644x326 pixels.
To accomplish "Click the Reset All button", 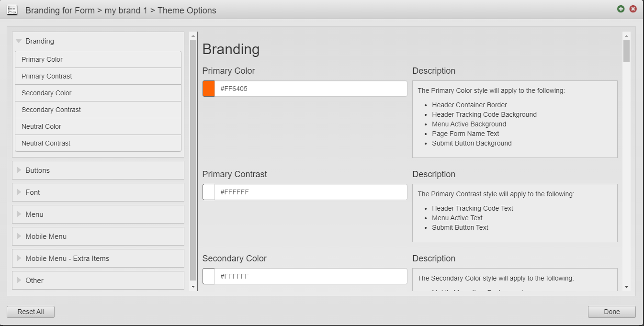I will 30,311.
